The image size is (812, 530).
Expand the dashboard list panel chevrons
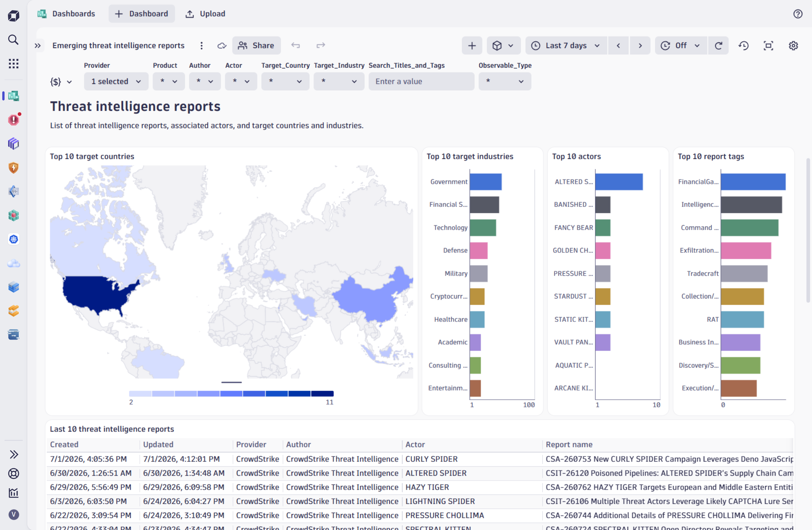click(38, 45)
